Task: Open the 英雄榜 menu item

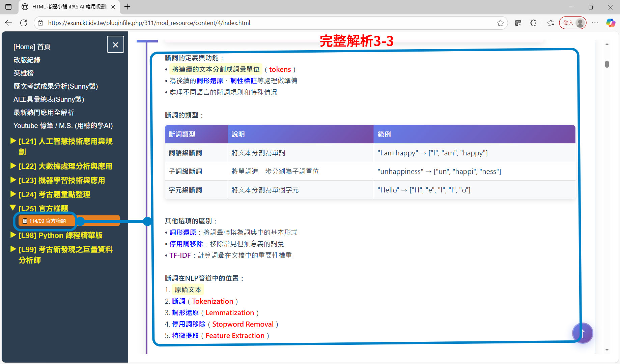Action: pos(24,73)
